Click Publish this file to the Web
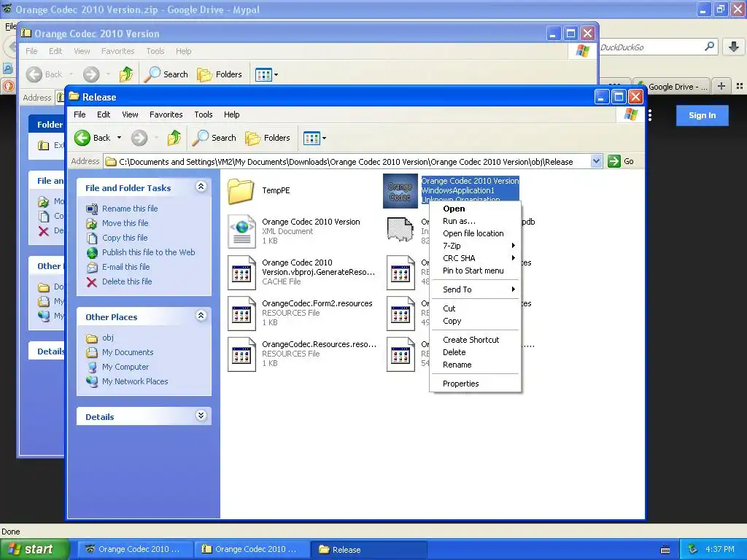 coord(148,252)
